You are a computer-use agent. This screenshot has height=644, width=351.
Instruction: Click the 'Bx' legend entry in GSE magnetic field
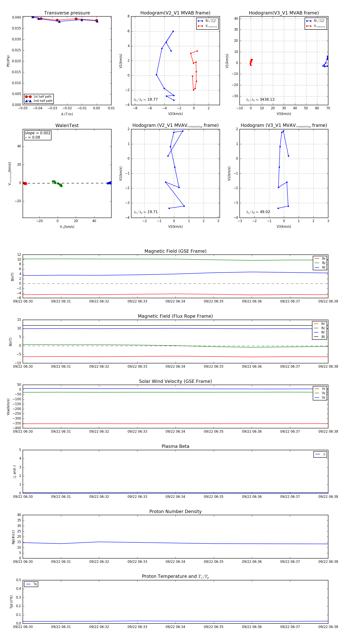point(320,259)
